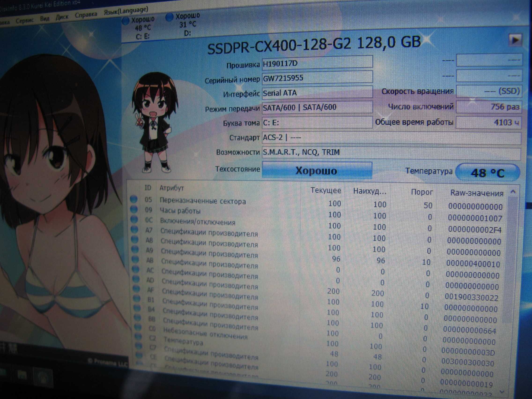Open the Вид menu
This screenshot has height=399, width=532.
coord(44,18)
